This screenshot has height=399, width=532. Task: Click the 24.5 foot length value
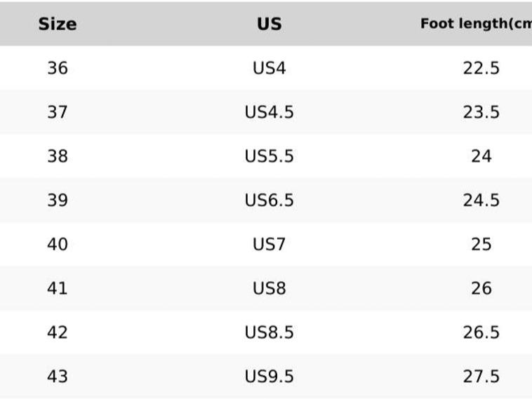pyautogui.click(x=481, y=200)
